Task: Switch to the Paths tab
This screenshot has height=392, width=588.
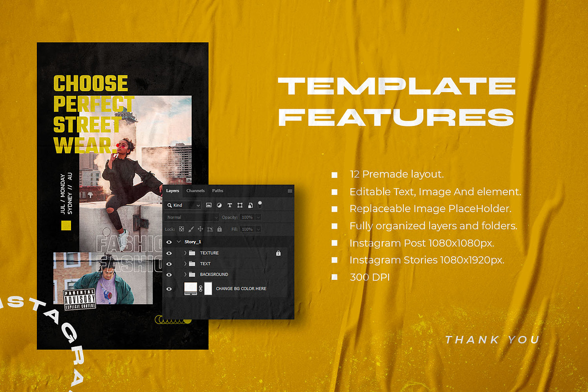Action: pyautogui.click(x=218, y=191)
